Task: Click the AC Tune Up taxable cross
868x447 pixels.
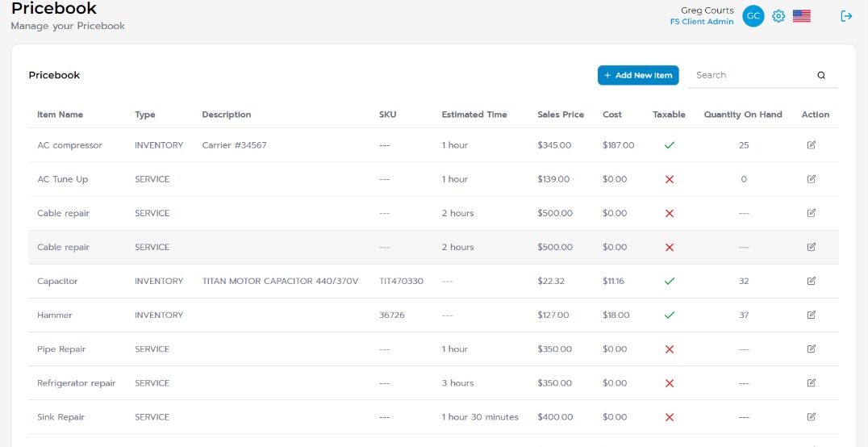Action: tap(670, 179)
